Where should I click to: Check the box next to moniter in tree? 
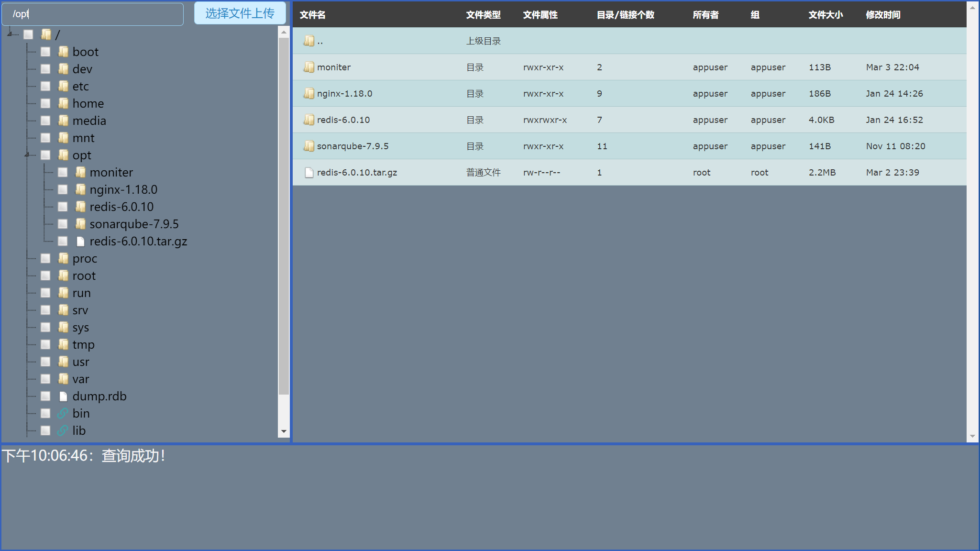point(63,172)
